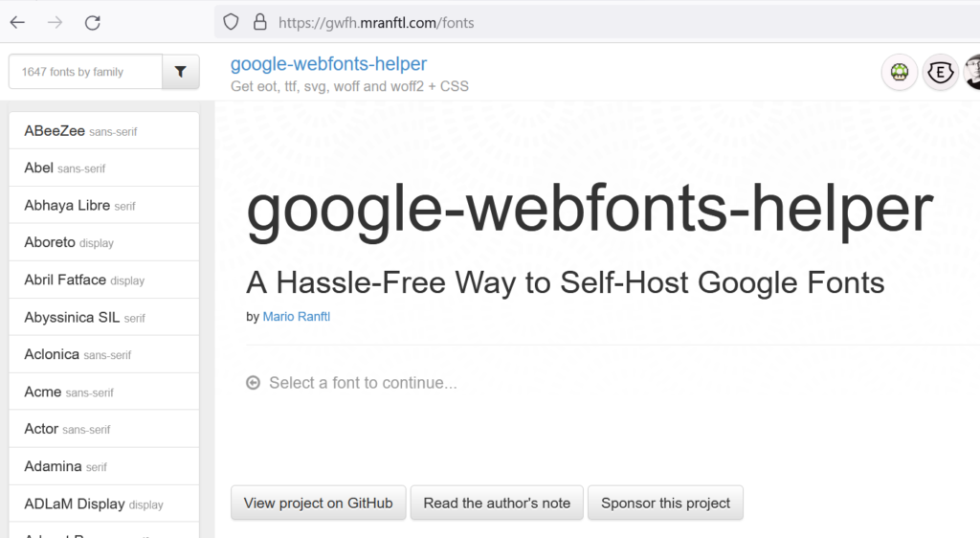Image resolution: width=980 pixels, height=538 pixels.
Task: Click the padlock site security icon
Action: coord(258,22)
